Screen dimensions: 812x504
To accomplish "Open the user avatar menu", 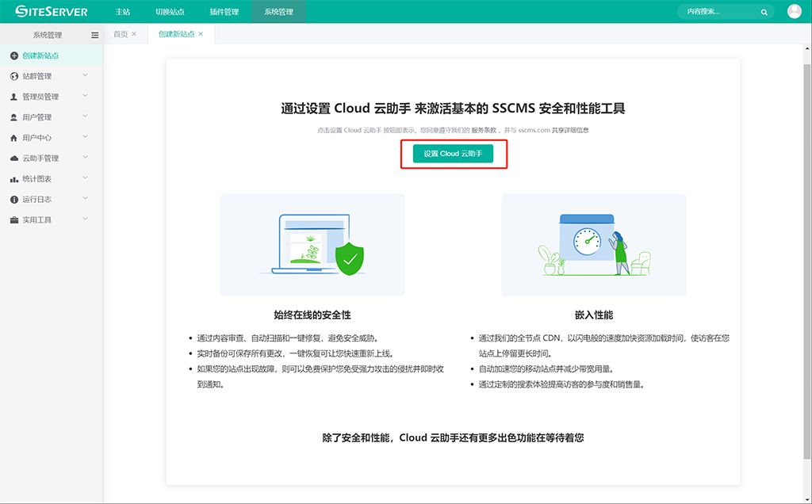I will pyautogui.click(x=794, y=11).
